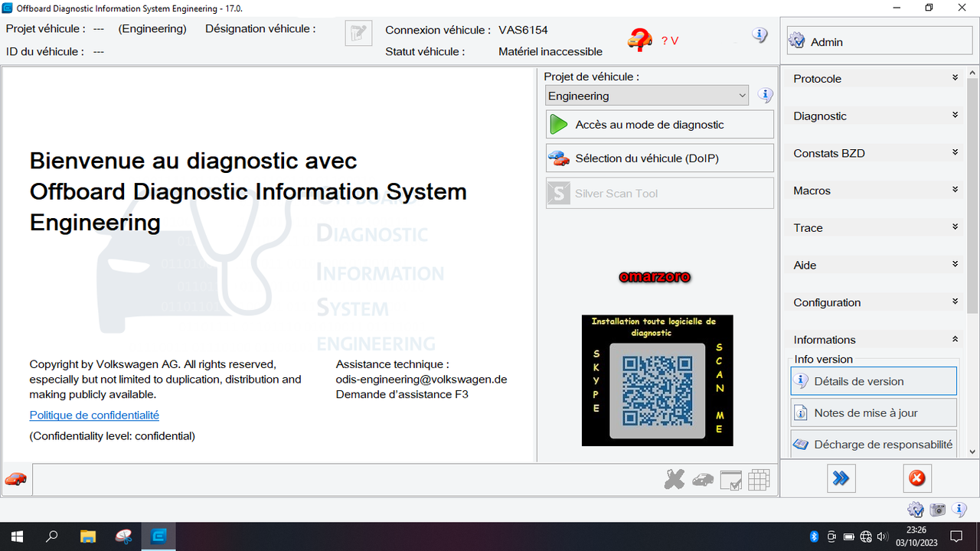Open Windows notification center
The image size is (980, 551).
pyautogui.click(x=956, y=536)
